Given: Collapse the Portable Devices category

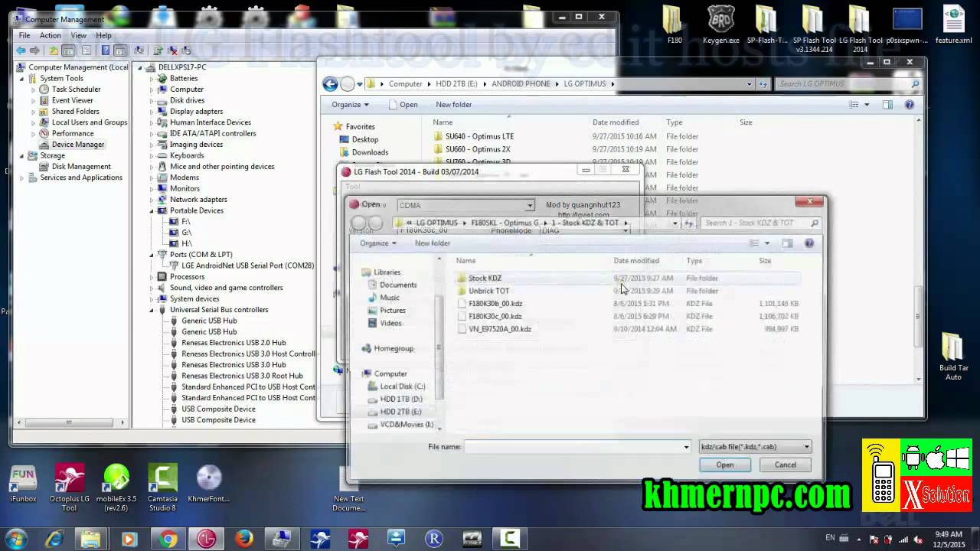Looking at the screenshot, I should [x=152, y=210].
